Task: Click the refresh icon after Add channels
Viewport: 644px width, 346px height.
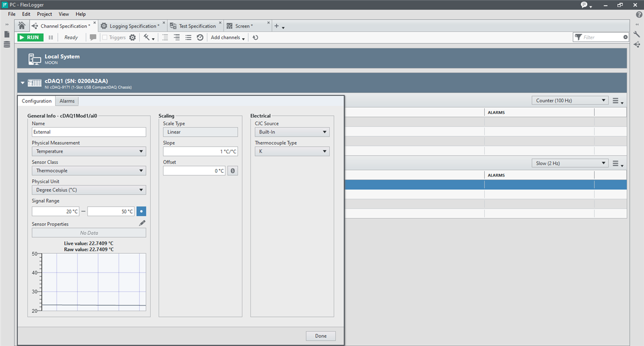Action: coord(255,38)
